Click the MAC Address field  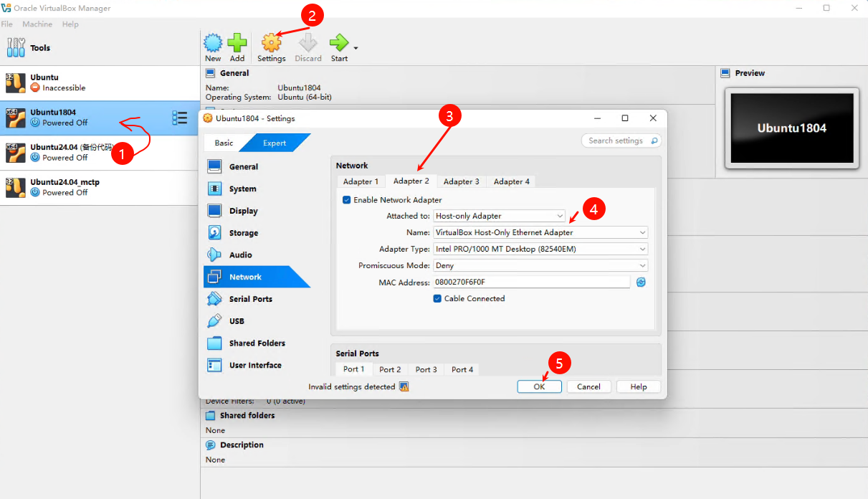531,282
